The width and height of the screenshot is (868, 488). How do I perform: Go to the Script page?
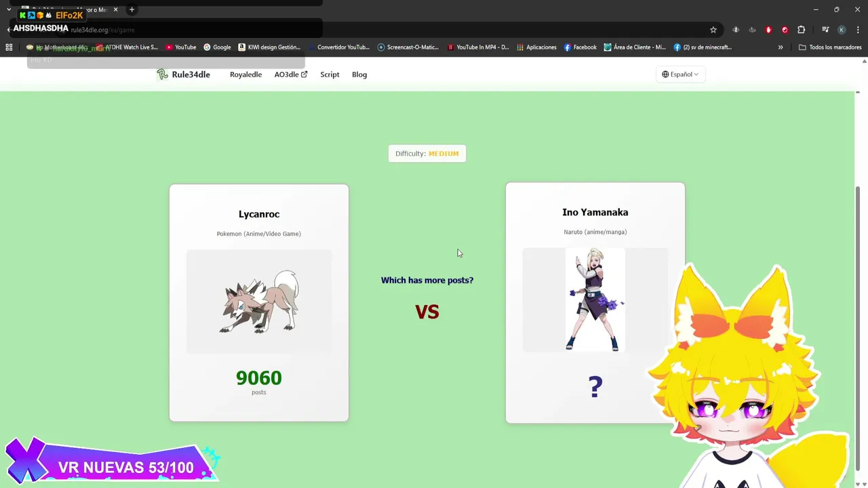330,75
